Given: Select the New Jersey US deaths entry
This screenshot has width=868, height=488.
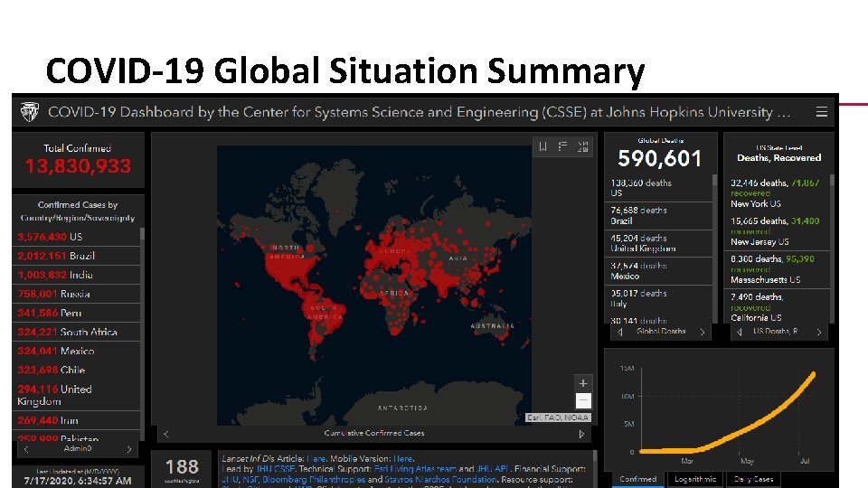Looking at the screenshot, I should [x=778, y=231].
